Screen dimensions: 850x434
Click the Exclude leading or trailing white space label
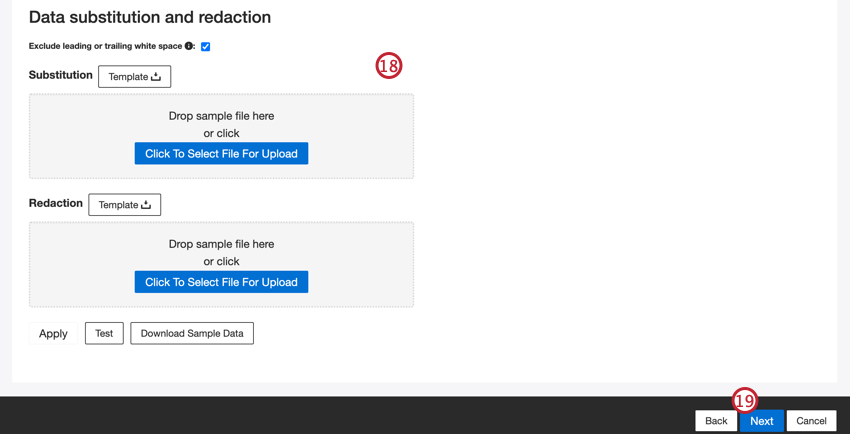pyautogui.click(x=105, y=46)
